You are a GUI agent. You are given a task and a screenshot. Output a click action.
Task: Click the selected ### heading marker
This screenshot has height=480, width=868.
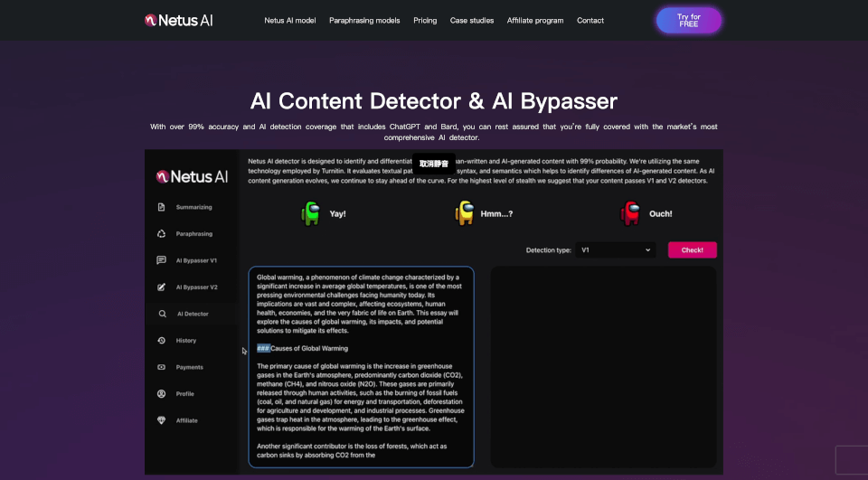click(263, 348)
